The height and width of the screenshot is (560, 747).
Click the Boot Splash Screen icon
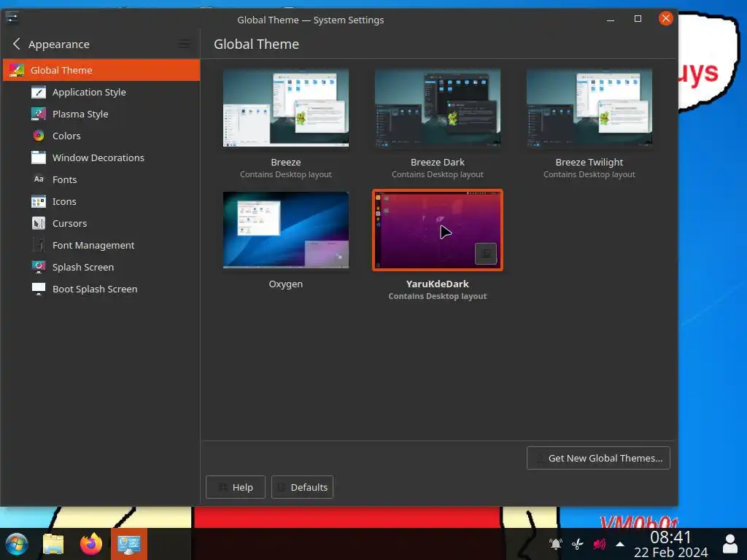coord(39,289)
